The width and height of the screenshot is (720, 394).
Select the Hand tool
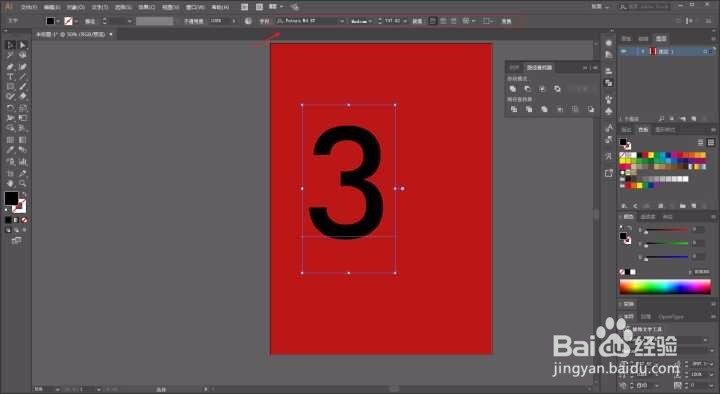10,183
